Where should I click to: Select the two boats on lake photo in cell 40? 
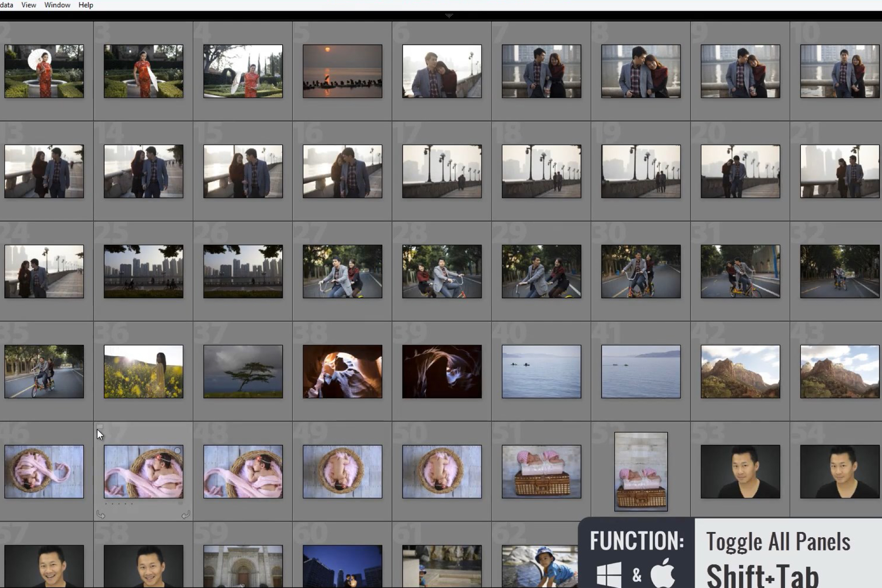(x=542, y=371)
